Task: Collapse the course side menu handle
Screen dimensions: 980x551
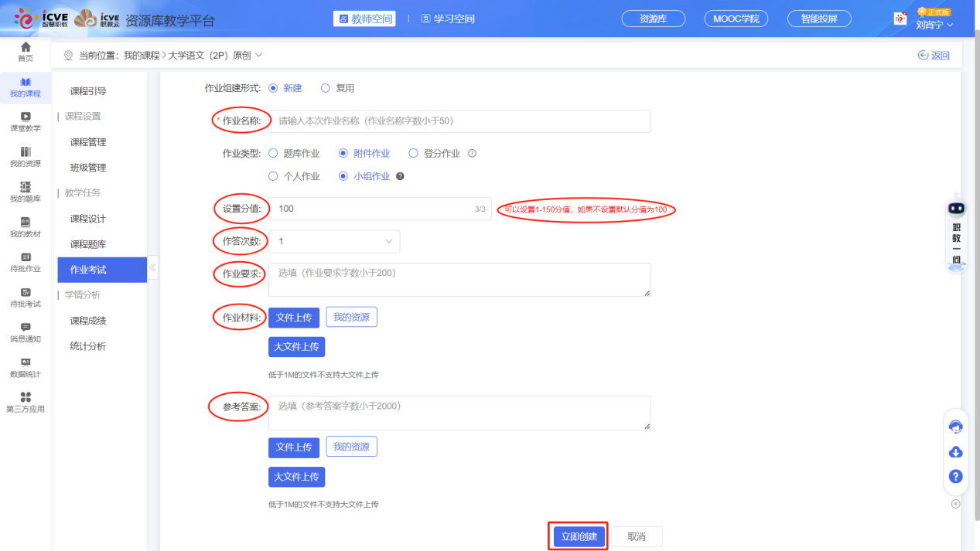Action: [x=152, y=268]
